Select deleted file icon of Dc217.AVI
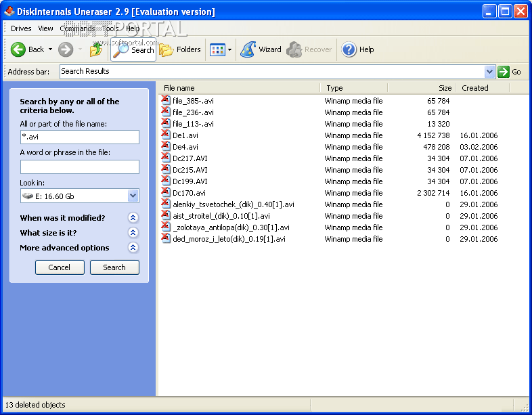 click(x=166, y=158)
